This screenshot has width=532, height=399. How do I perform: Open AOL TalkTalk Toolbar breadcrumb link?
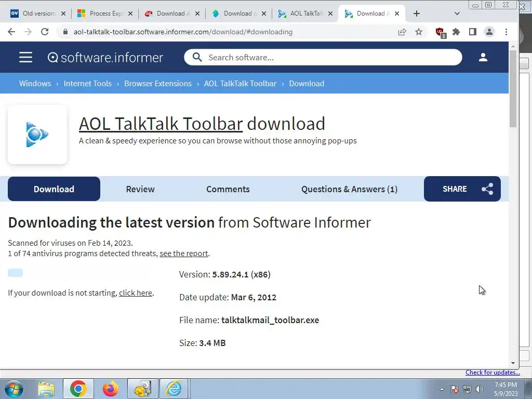click(240, 84)
